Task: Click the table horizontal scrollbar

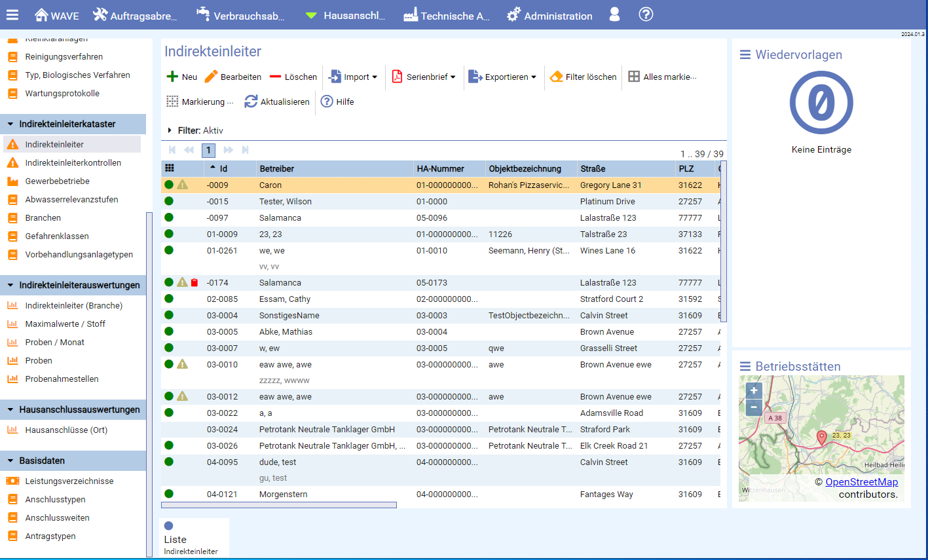Action: 279,505
